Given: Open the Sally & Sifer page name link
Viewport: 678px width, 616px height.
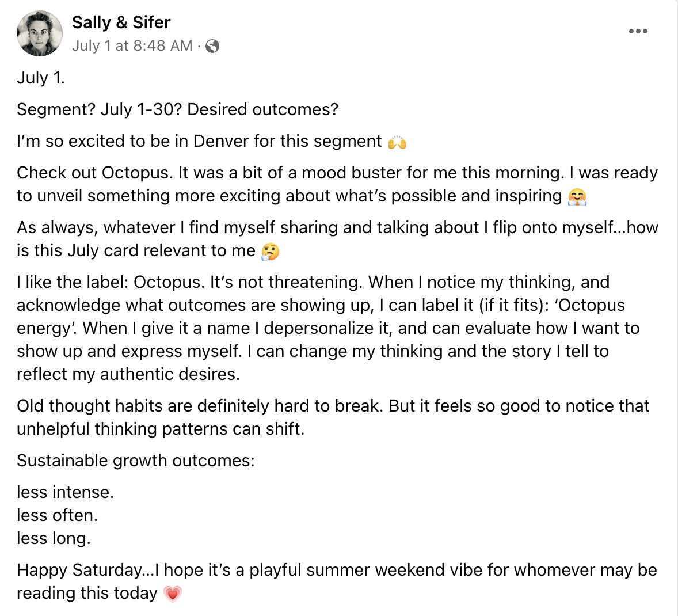Looking at the screenshot, I should (x=121, y=22).
